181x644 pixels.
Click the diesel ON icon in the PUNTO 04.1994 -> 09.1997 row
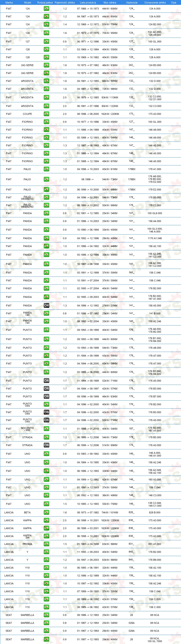click(x=46, y=389)
